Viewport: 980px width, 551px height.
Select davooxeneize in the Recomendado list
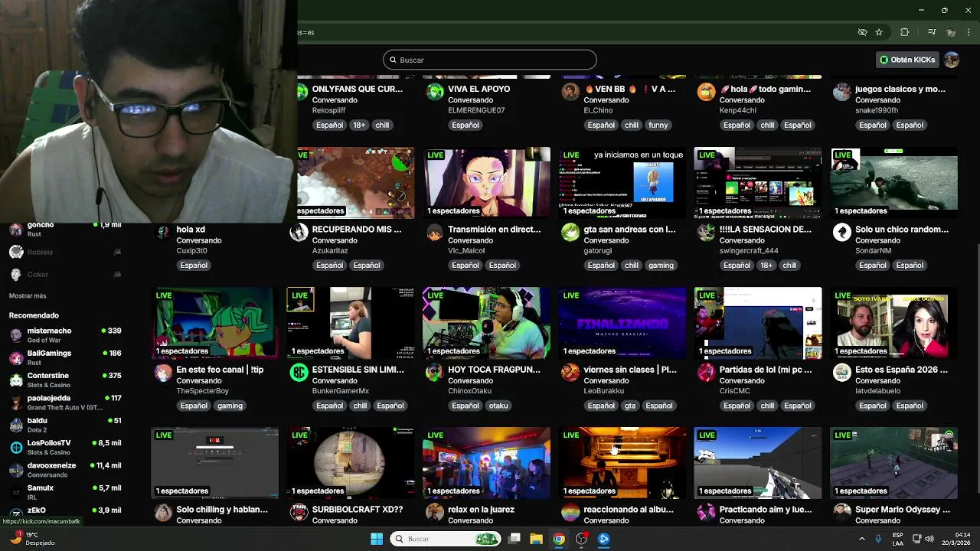65,469
